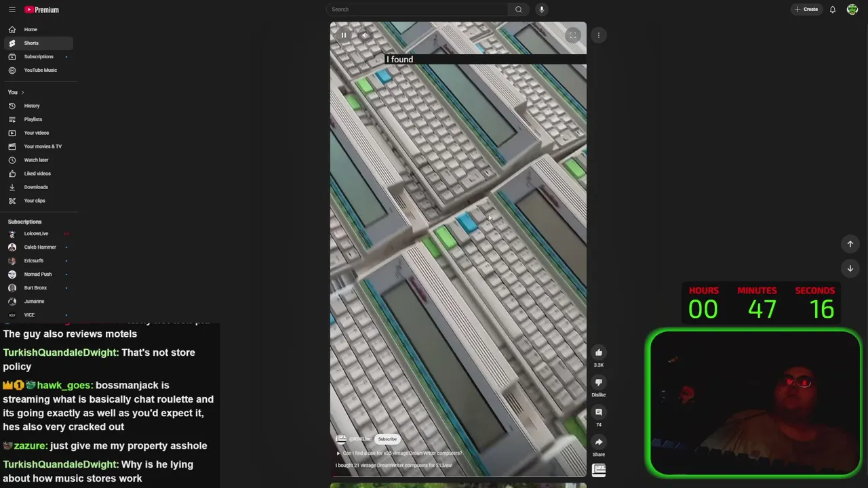The width and height of the screenshot is (868, 488).
Task: Expand the You section chevron
Action: 22,92
